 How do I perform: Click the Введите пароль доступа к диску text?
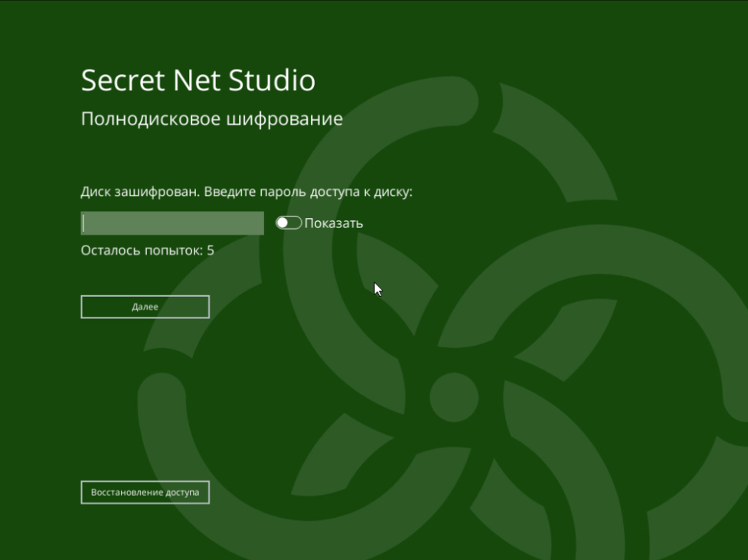[309, 191]
